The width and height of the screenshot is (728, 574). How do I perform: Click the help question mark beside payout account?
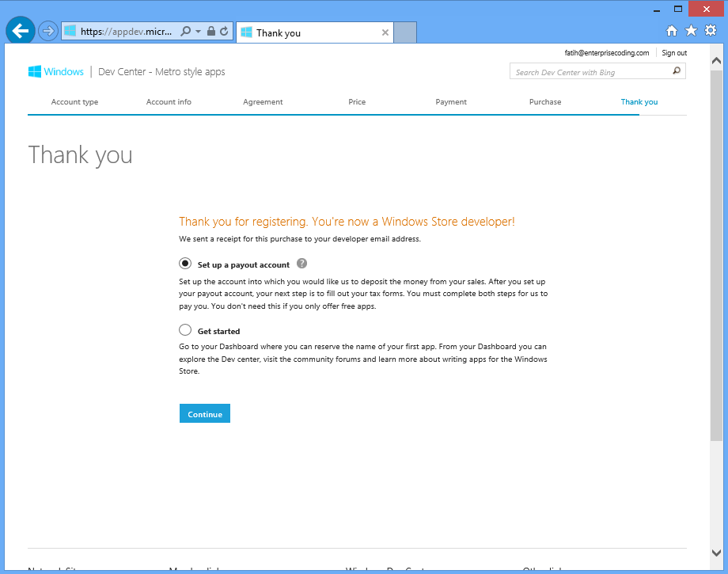click(301, 264)
